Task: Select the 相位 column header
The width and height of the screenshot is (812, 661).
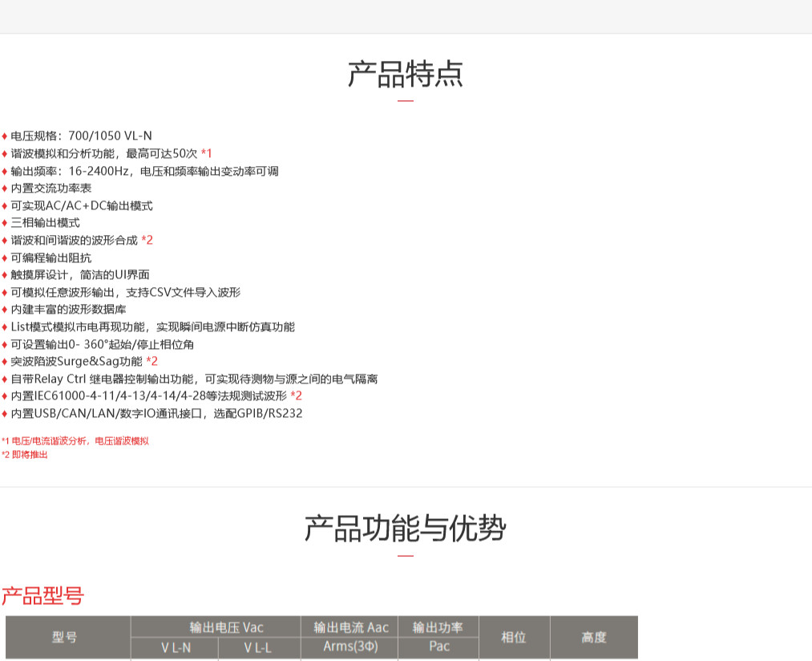Action: pos(514,638)
